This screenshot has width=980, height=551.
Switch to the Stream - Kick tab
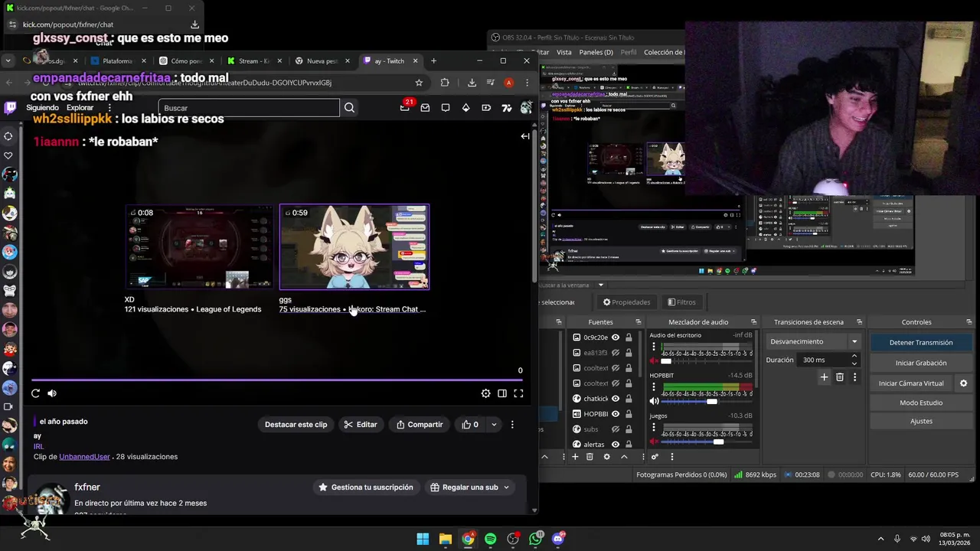point(254,61)
